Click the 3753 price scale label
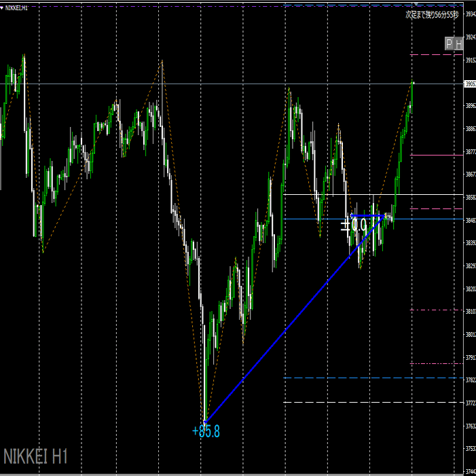 [x=471, y=449]
